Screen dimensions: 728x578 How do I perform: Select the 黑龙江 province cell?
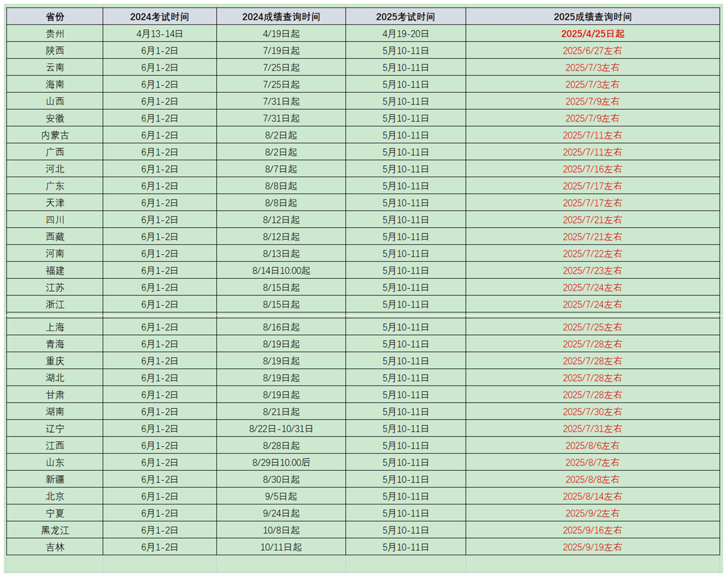tap(55, 530)
